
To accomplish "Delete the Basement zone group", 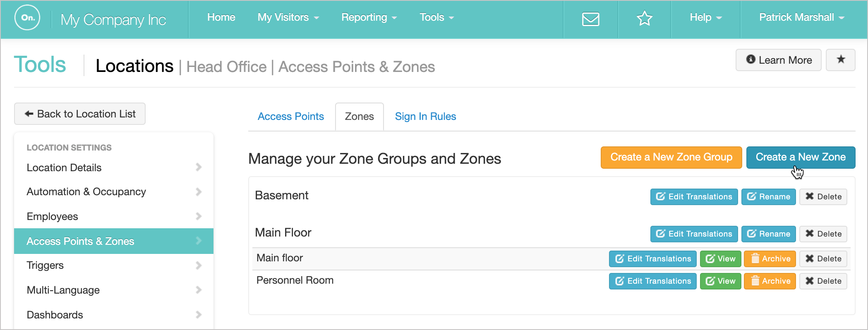I will [823, 197].
